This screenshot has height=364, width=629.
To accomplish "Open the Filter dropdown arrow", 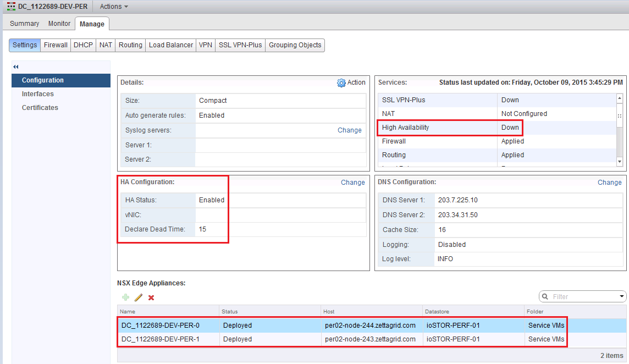I will click(x=621, y=296).
